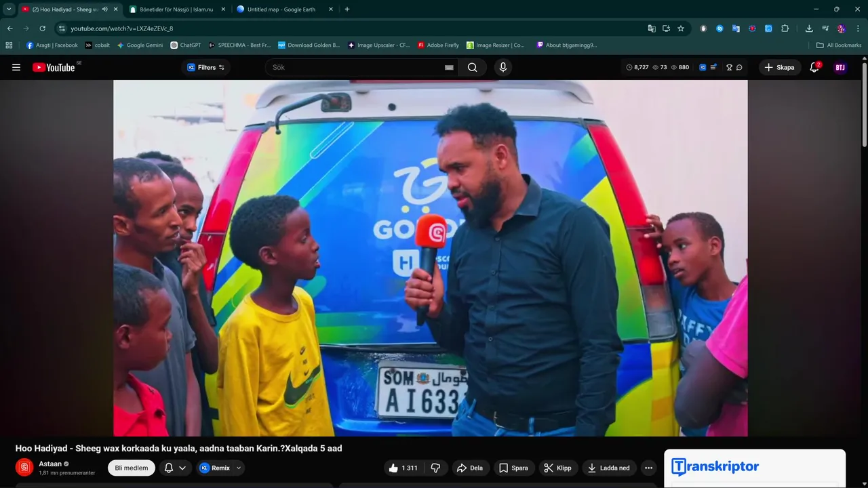
Task: Open Chrome downloads icon
Action: point(809,28)
